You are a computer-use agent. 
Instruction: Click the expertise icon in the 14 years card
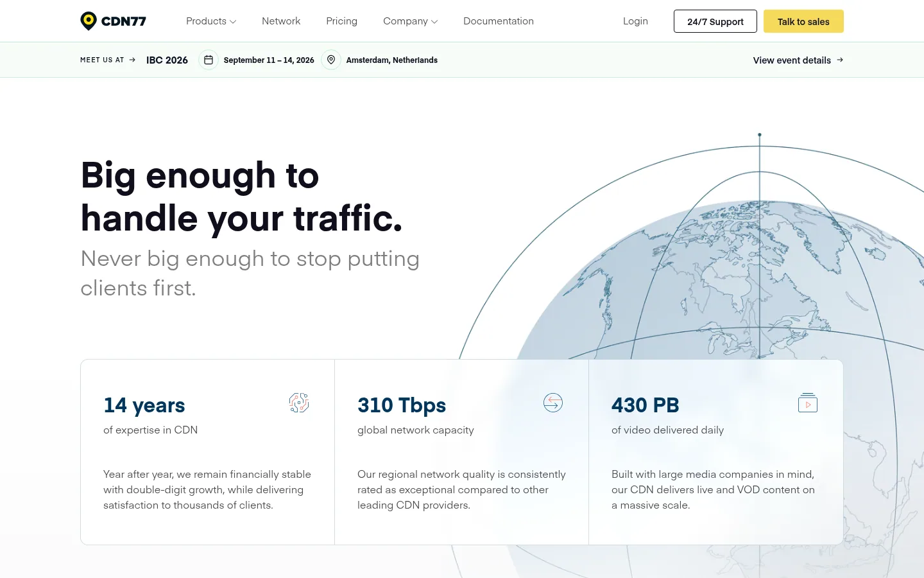point(299,403)
